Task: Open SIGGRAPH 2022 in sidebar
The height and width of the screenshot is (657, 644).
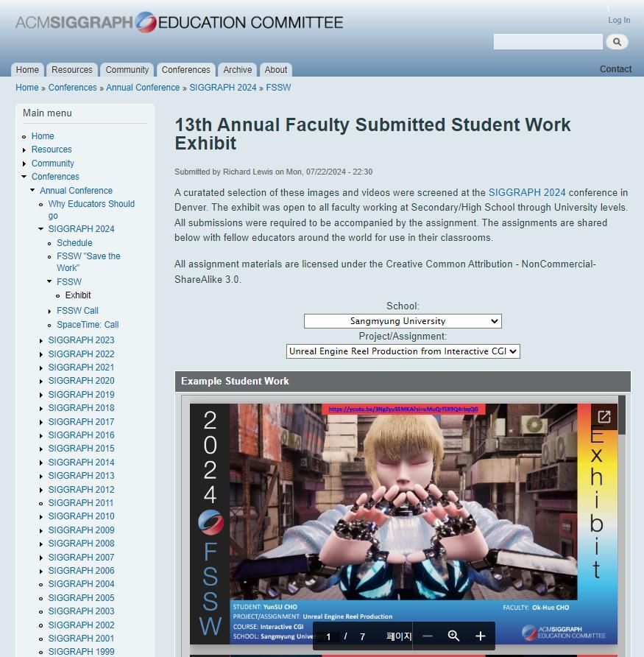Action: coord(81,354)
